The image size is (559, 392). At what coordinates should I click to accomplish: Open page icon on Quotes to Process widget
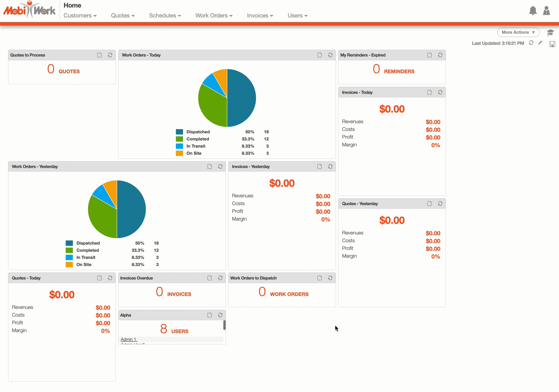point(99,55)
